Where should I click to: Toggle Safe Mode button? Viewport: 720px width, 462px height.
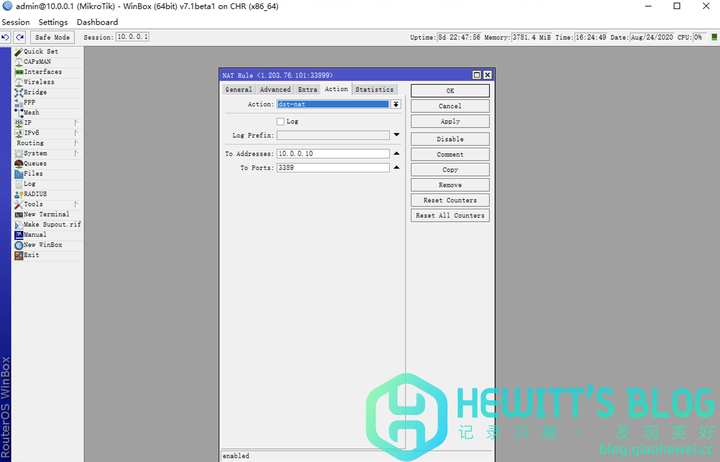(52, 37)
